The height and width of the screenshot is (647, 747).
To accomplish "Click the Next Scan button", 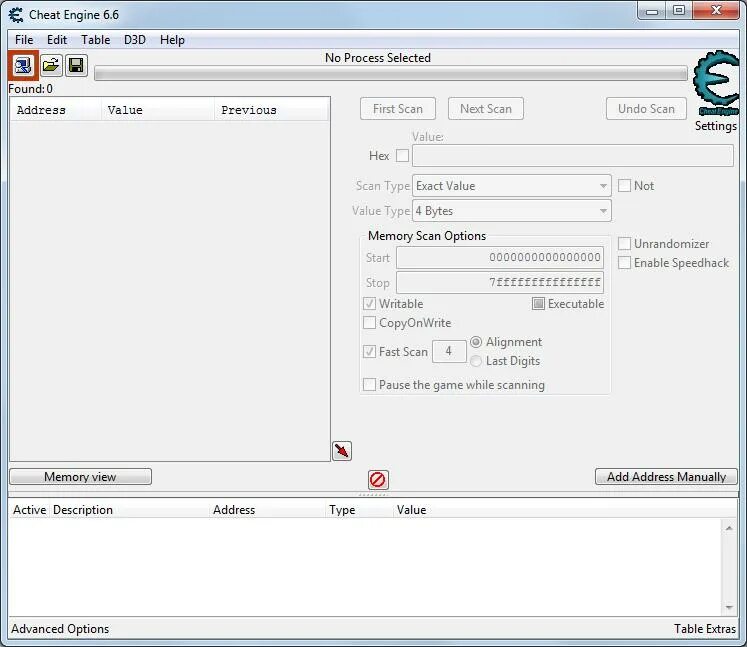I will click(x=486, y=109).
